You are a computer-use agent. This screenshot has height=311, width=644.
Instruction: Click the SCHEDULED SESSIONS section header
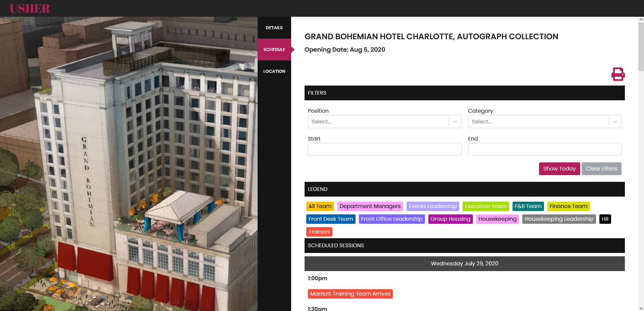[x=465, y=246]
